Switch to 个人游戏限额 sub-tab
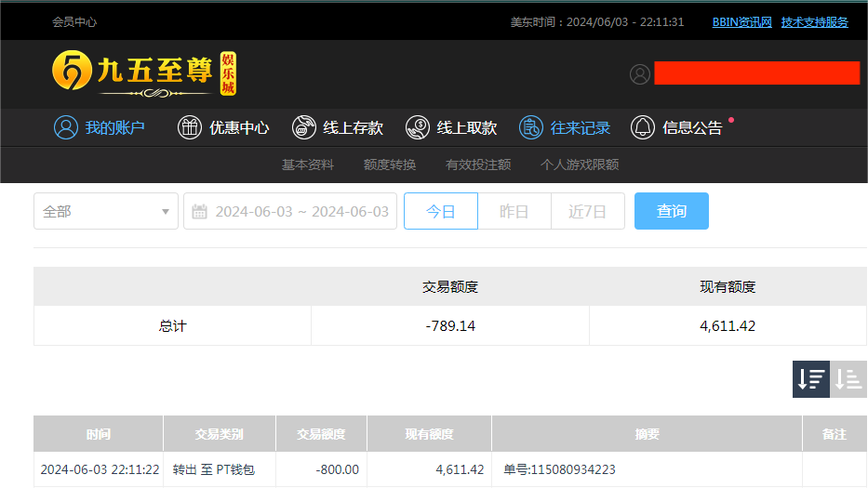 pos(580,165)
